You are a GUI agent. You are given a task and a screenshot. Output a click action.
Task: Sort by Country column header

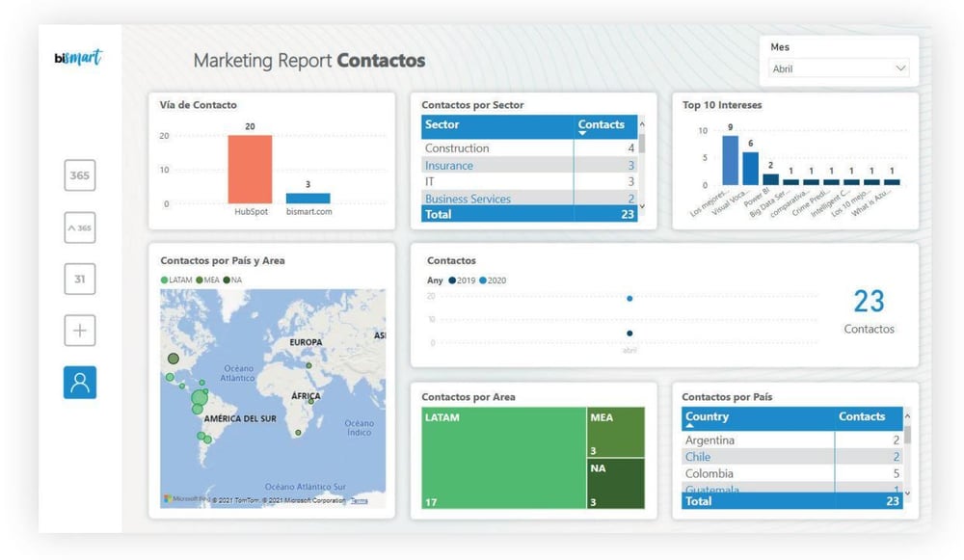click(x=707, y=417)
